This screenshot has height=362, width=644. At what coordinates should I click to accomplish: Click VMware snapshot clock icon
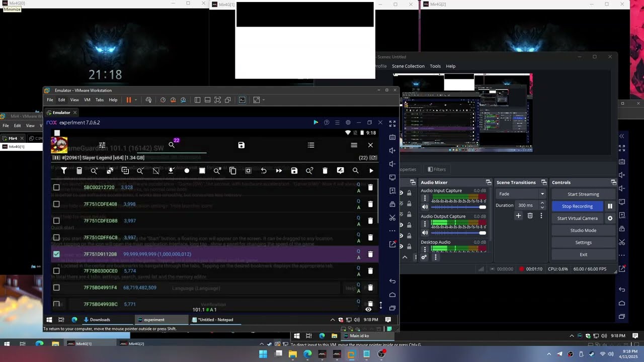click(x=163, y=100)
